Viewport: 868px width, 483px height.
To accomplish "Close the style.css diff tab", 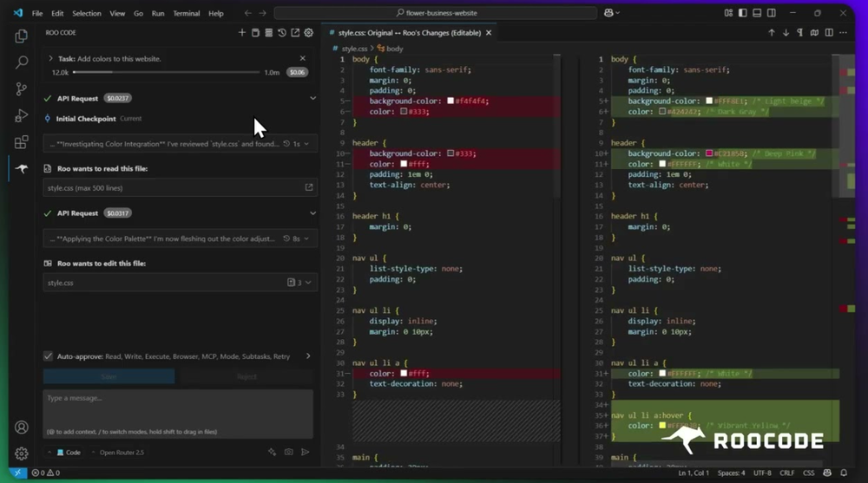I will pos(488,33).
